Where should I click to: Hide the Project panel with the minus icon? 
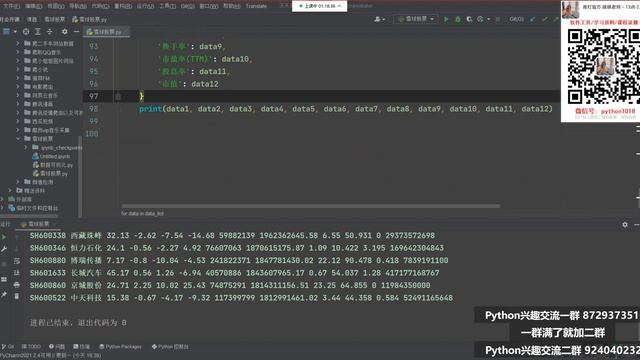point(76,31)
